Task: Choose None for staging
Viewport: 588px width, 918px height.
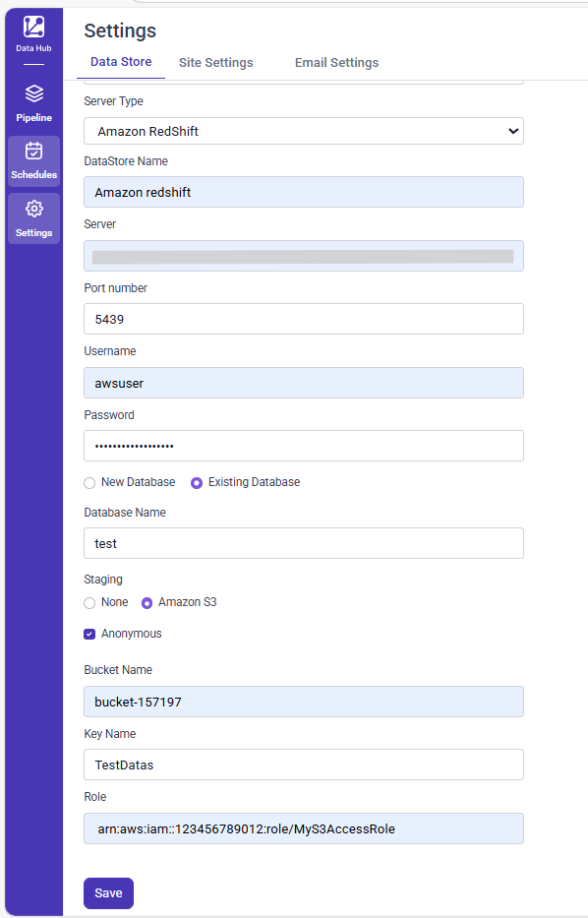Action: (89, 603)
